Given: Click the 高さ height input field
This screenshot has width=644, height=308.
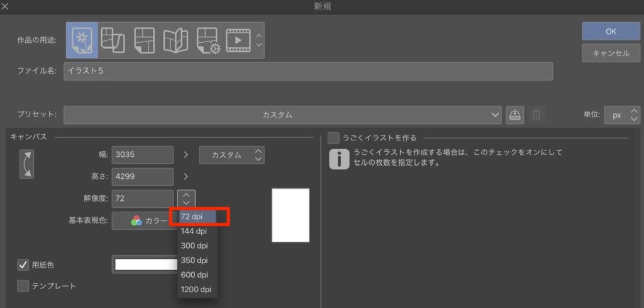Looking at the screenshot, I should pyautogui.click(x=143, y=176).
